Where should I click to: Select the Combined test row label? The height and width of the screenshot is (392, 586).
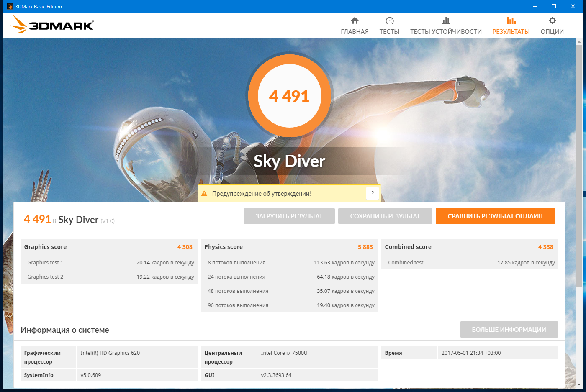[406, 263]
